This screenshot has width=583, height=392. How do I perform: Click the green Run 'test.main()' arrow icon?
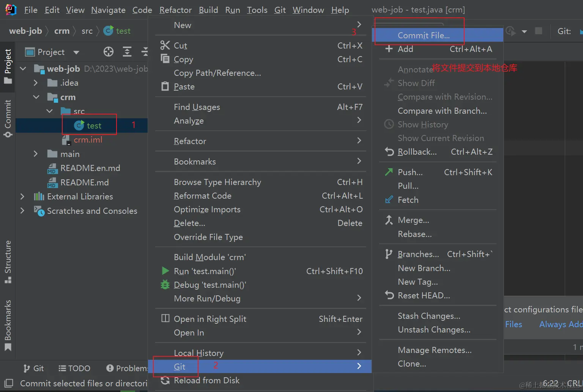tap(165, 271)
